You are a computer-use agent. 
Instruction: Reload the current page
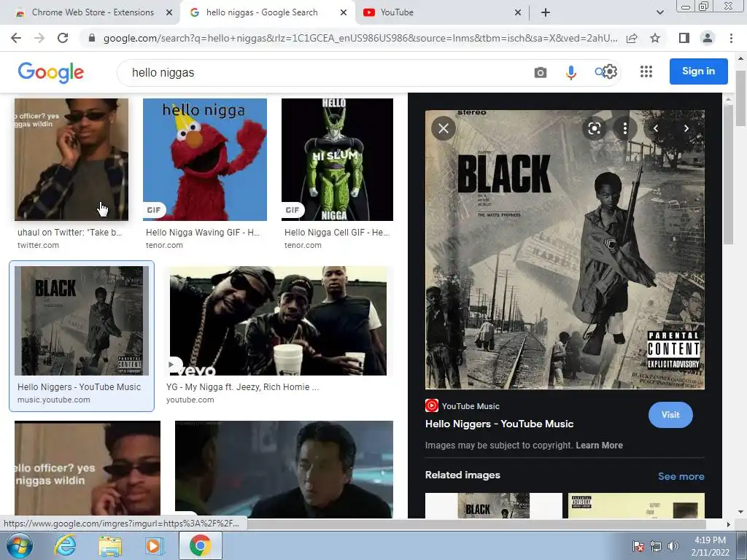[63, 38]
